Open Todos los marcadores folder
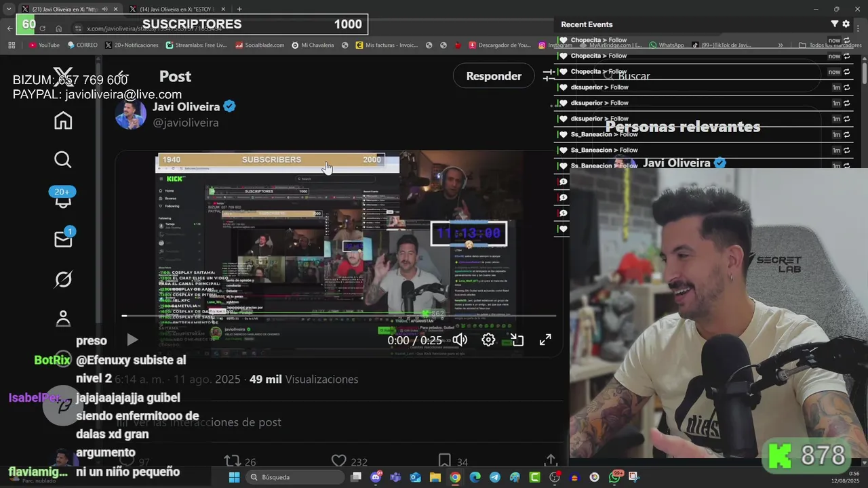The width and height of the screenshot is (868, 488). pyautogui.click(x=830, y=45)
